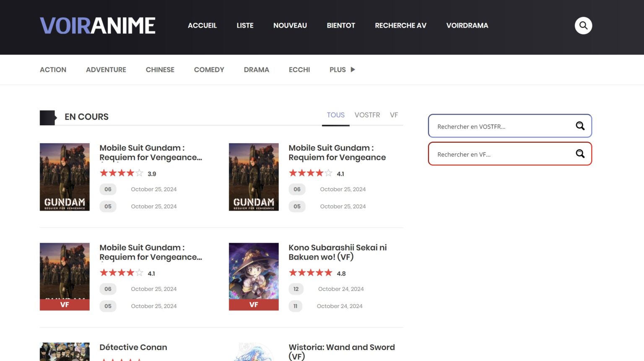644x361 pixels.
Task: Open Mobile Suit Gundam: Requiem for Vengeance
Action: tap(337, 152)
